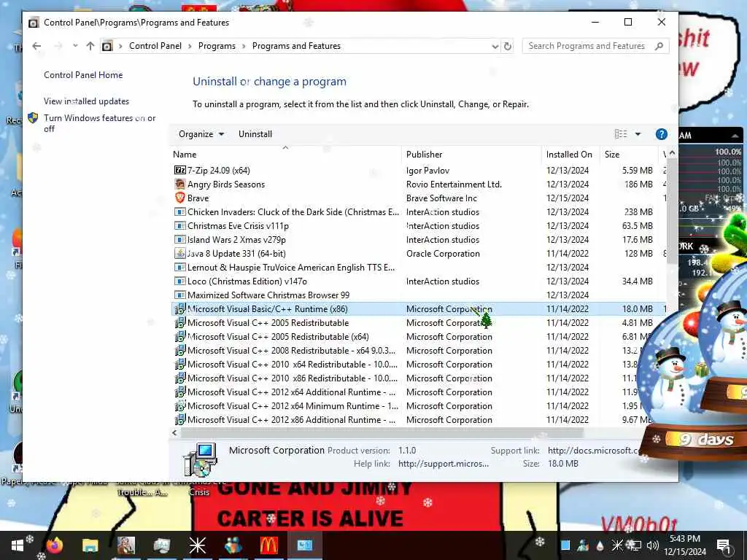Open the recent locations dropdown arrow
747x560 pixels.
pyautogui.click(x=75, y=46)
